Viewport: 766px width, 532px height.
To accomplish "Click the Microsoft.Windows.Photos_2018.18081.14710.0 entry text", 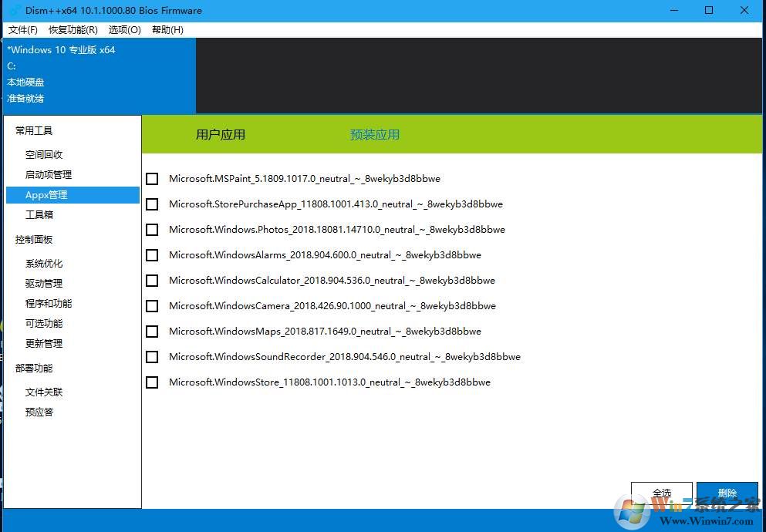I will [x=337, y=230].
